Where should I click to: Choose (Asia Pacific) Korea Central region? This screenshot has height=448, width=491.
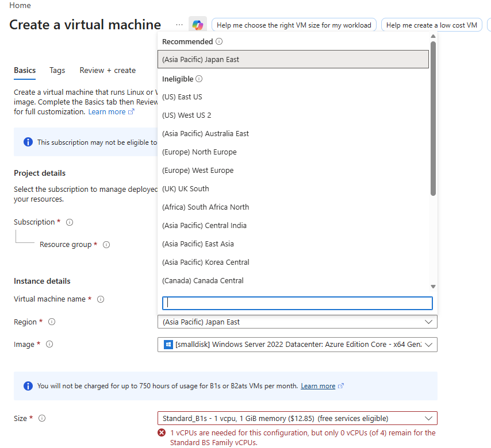tap(293, 262)
